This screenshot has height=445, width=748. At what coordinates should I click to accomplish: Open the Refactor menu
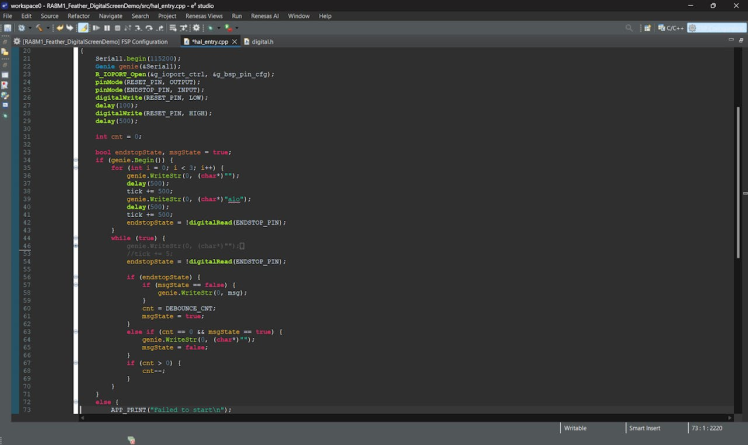click(78, 16)
